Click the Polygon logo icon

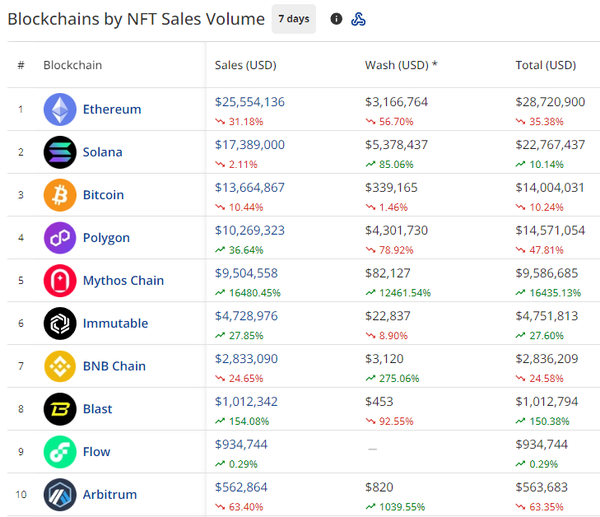(x=60, y=238)
